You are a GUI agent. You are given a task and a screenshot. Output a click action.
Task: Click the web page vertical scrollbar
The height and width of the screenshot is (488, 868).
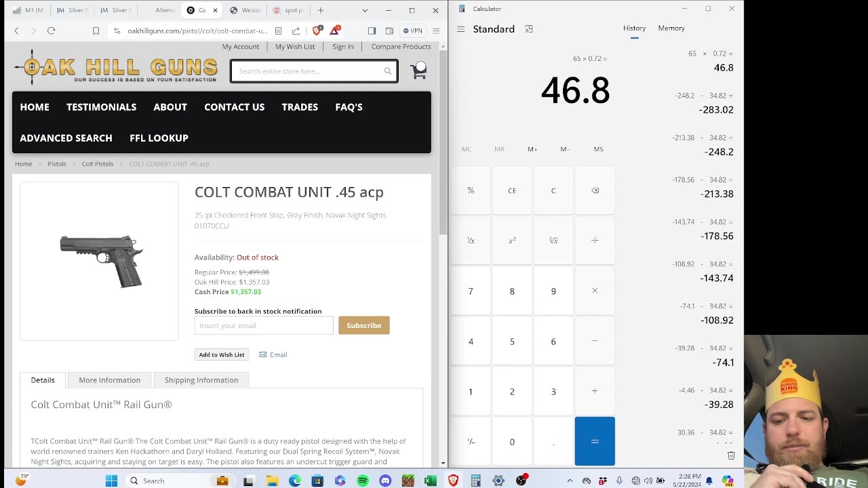click(x=443, y=142)
